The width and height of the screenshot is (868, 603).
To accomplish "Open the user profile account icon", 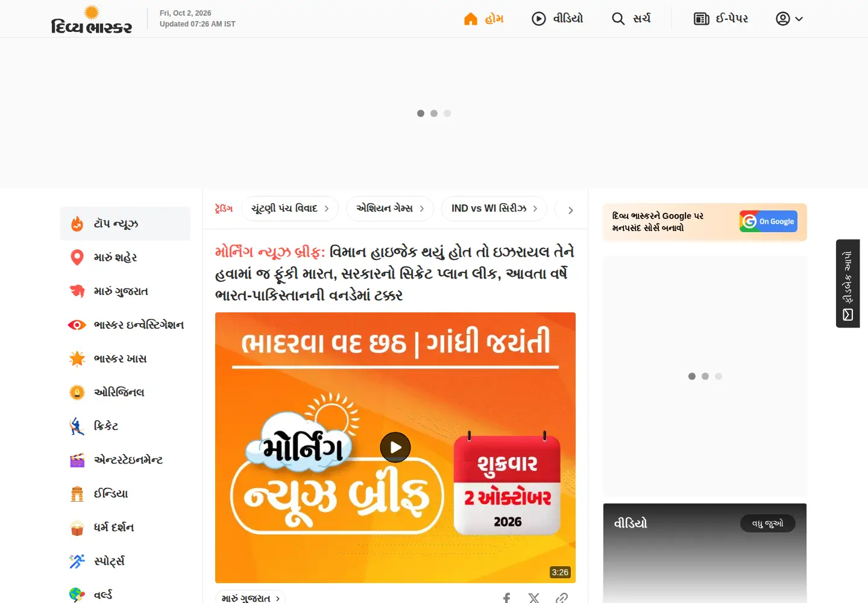I will pos(783,19).
